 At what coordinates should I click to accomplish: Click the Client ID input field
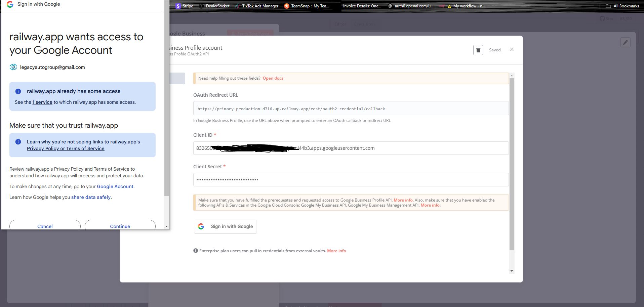point(351,148)
